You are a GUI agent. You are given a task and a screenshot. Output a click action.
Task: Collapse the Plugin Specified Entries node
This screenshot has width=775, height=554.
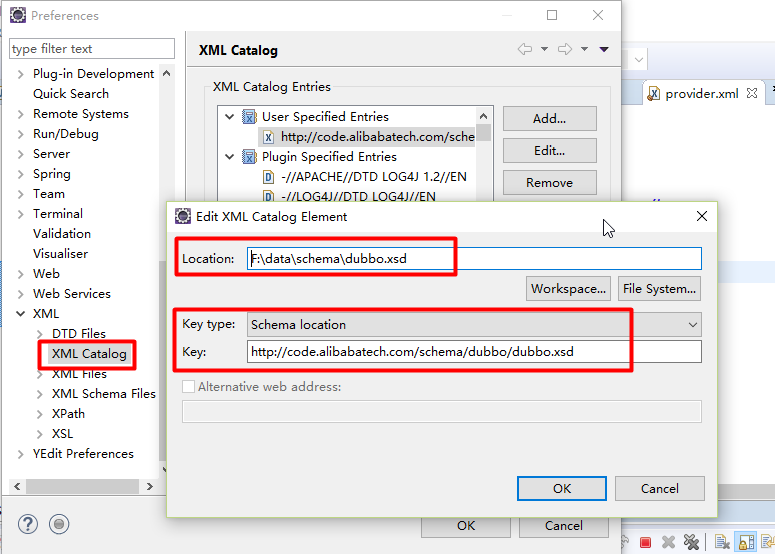coord(229,157)
